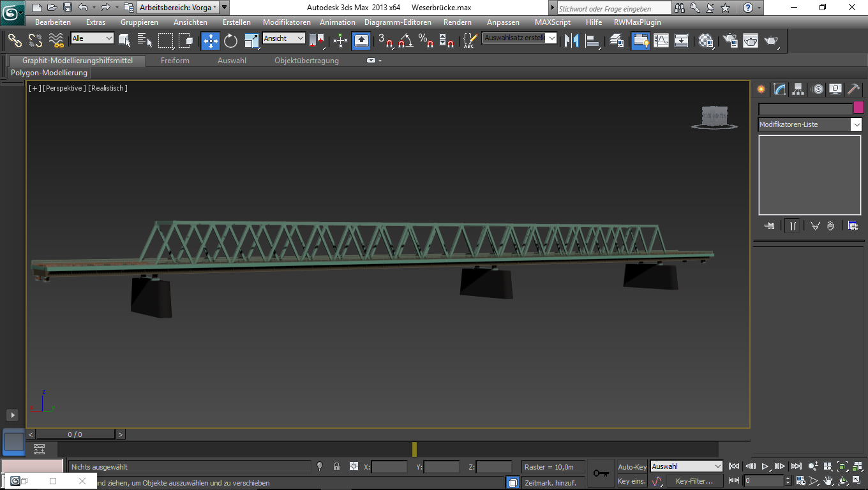Open the Utilities hammer panel

(x=854, y=89)
